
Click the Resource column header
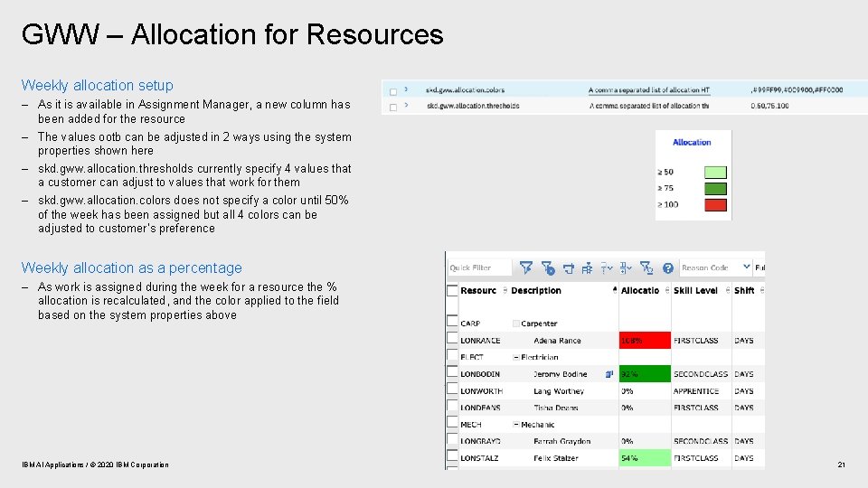[x=478, y=290]
